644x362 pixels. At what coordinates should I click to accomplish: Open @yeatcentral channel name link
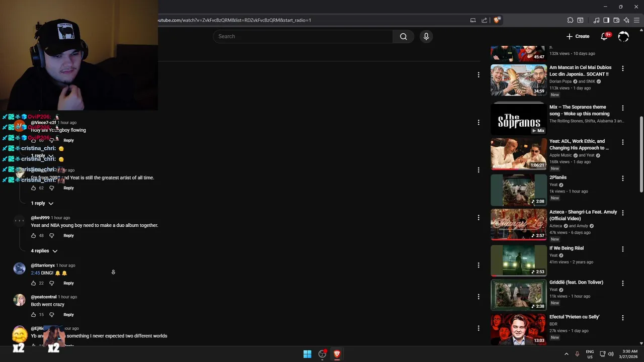click(44, 297)
